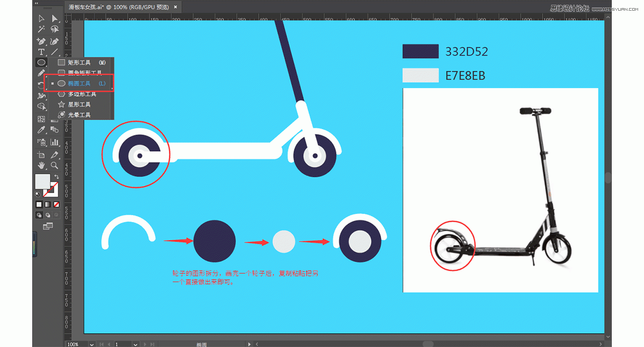Select the Magic Wand tool
The height and width of the screenshot is (347, 644).
(41, 30)
